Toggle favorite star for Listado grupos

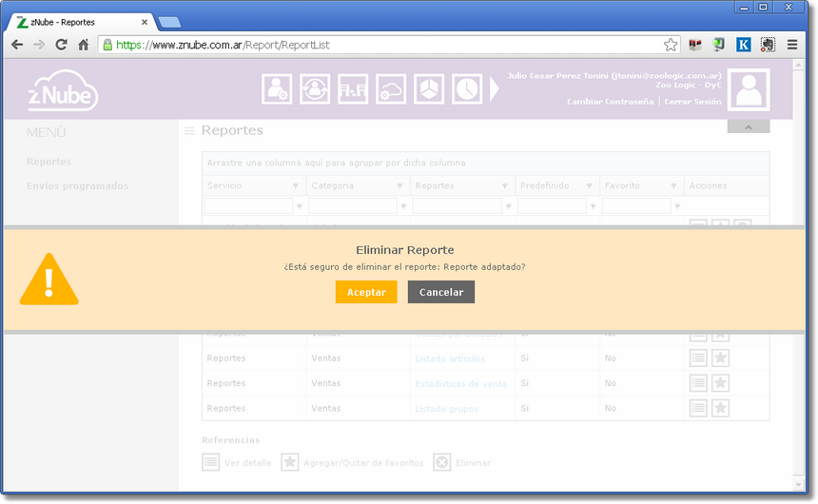click(720, 408)
